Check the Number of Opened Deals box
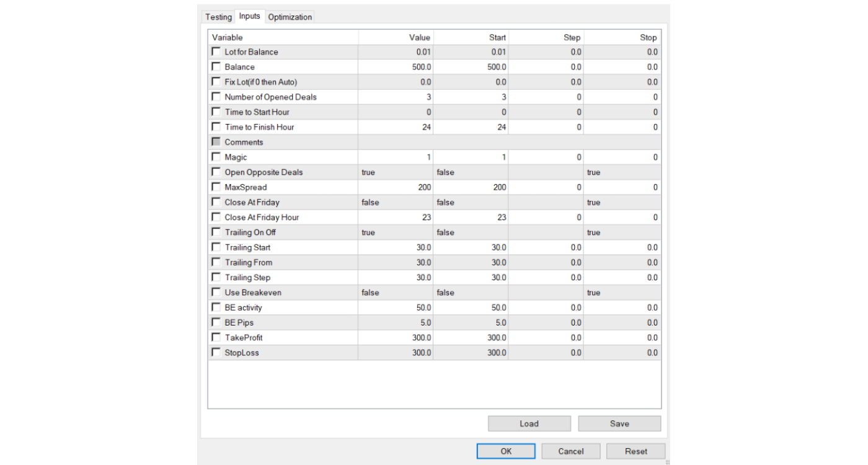Screen dimensions: 868x465 (216, 97)
